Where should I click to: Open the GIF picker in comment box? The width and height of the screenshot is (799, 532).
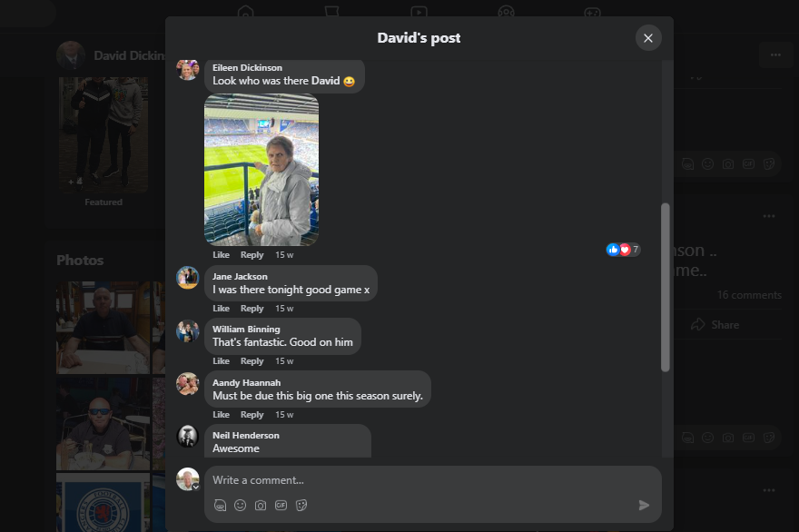pyautogui.click(x=281, y=505)
